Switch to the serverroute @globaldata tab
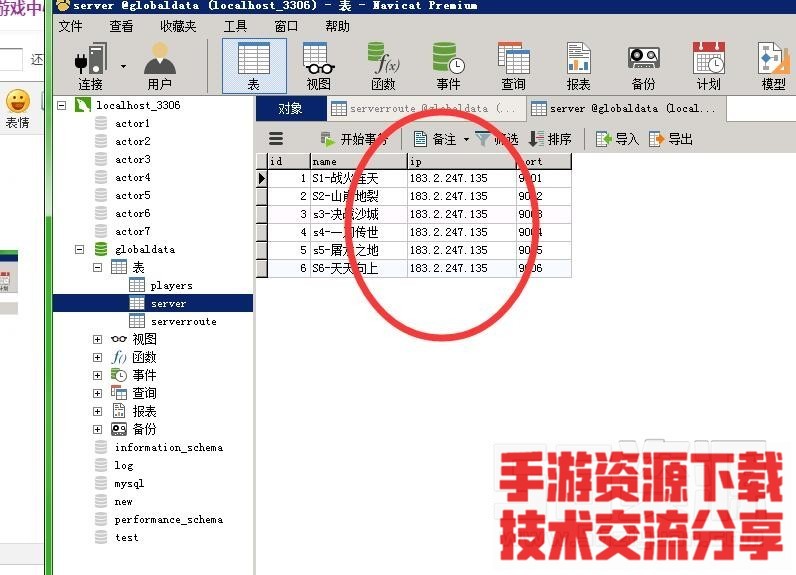This screenshot has width=796, height=575. coord(426,108)
